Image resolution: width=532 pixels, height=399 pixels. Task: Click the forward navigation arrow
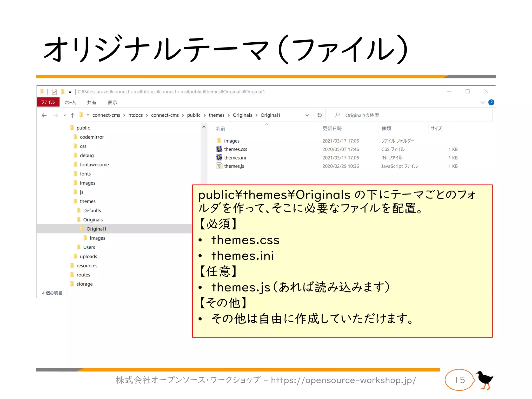(x=56, y=115)
